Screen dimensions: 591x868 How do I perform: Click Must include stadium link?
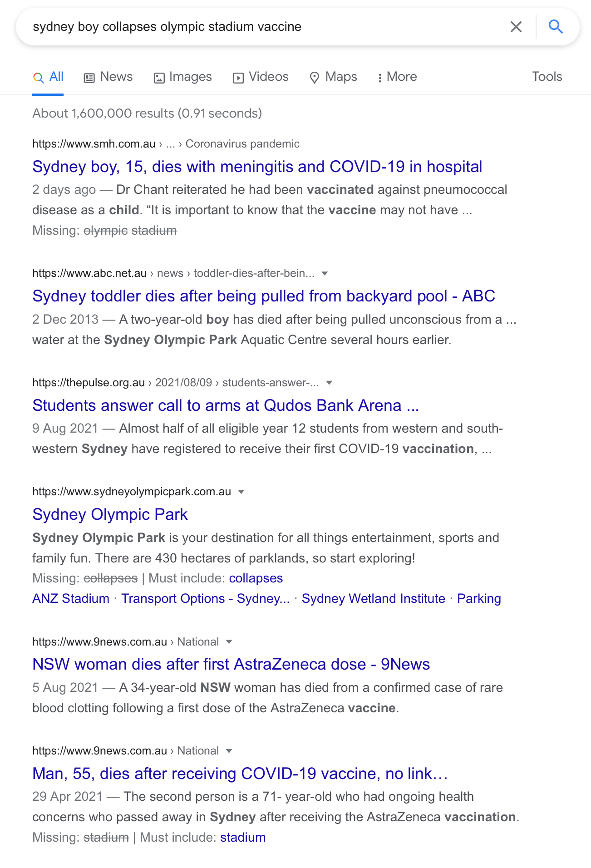[243, 837]
